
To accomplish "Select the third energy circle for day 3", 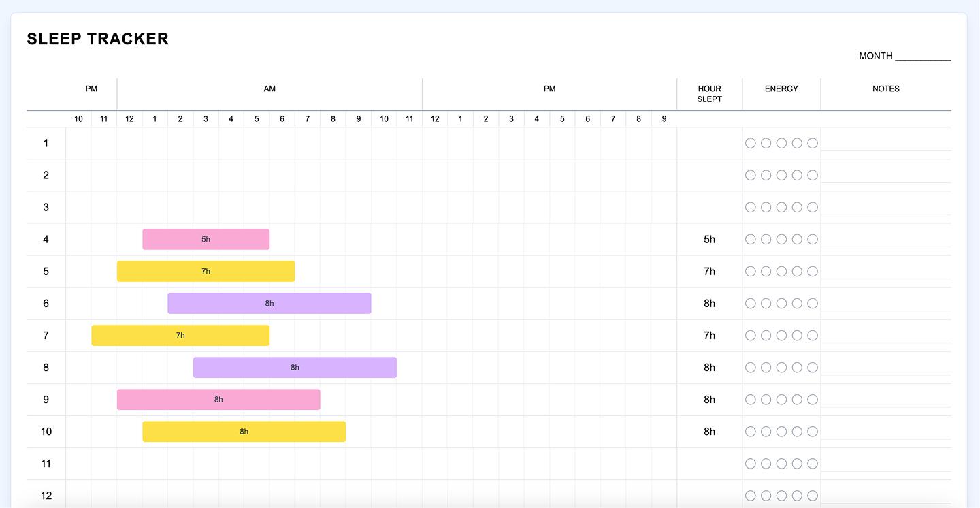I will [781, 207].
